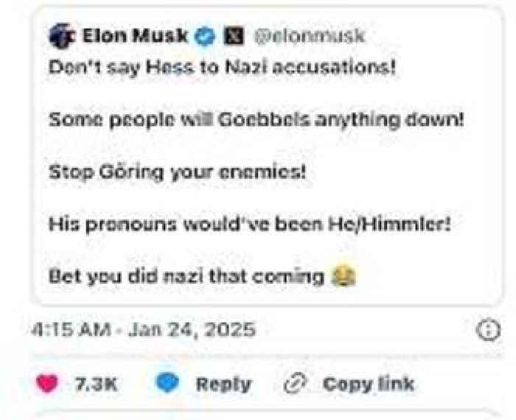Click the blue verified checkmark badge
Viewport: 516px width, 420px height.
point(204,36)
